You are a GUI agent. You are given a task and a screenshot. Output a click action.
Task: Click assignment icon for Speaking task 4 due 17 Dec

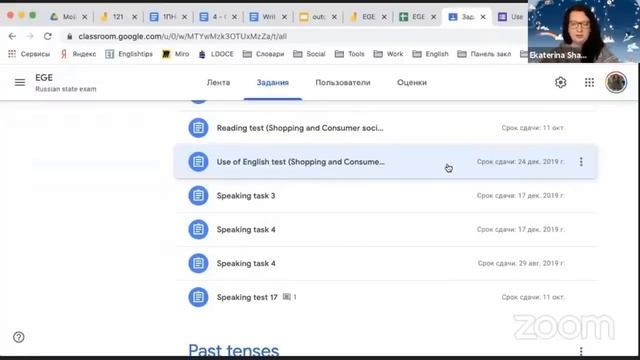tap(198, 229)
